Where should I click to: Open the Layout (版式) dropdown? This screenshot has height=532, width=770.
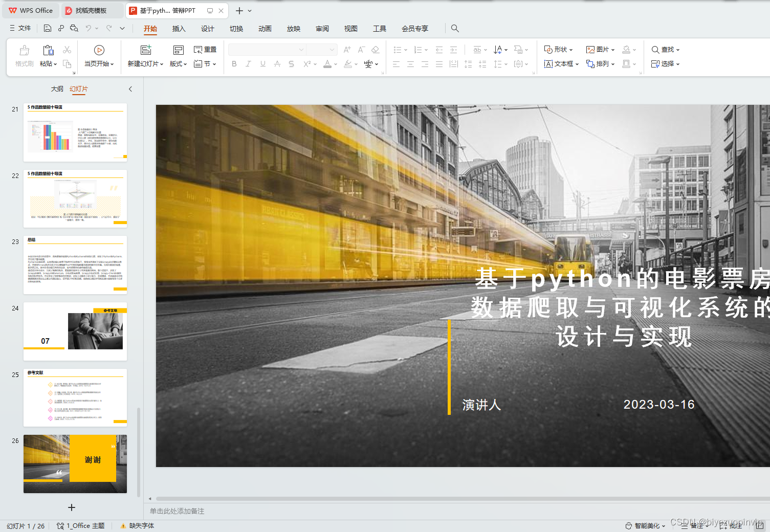click(x=178, y=64)
